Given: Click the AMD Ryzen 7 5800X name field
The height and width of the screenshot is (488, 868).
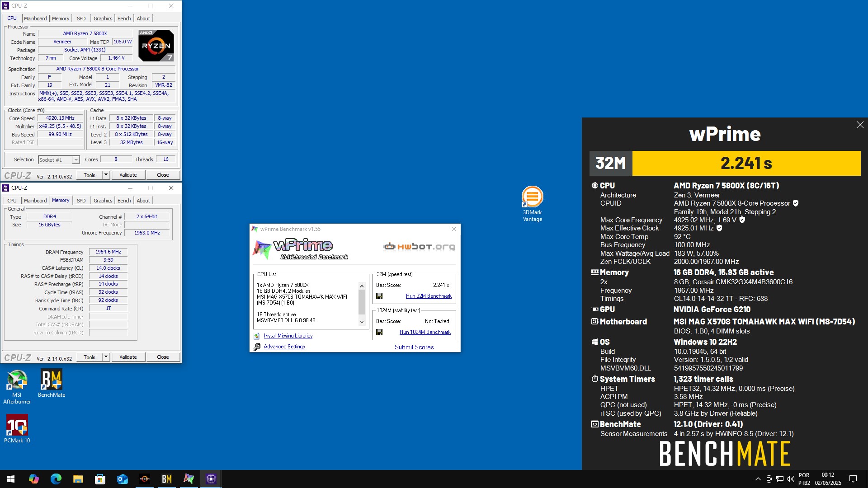Looking at the screenshot, I should (x=85, y=33).
